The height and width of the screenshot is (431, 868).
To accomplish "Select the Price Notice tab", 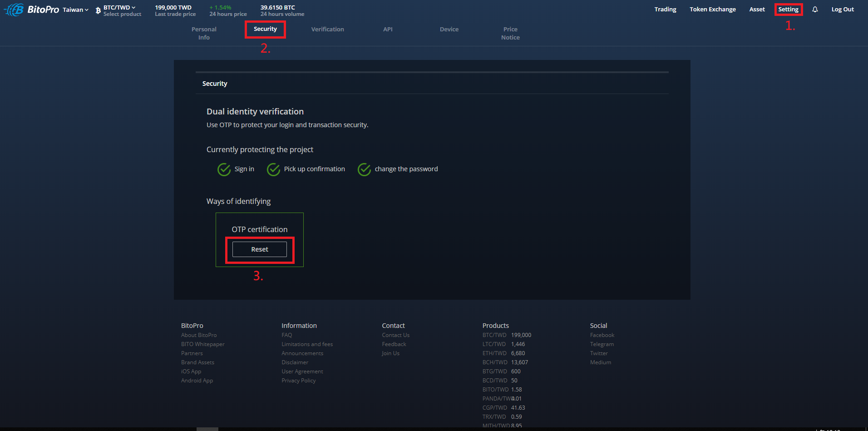I will (x=510, y=33).
